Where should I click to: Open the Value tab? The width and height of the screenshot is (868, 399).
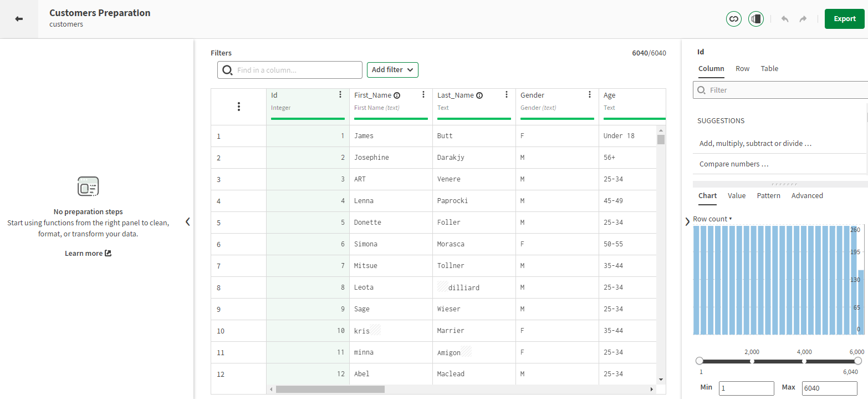tap(737, 196)
